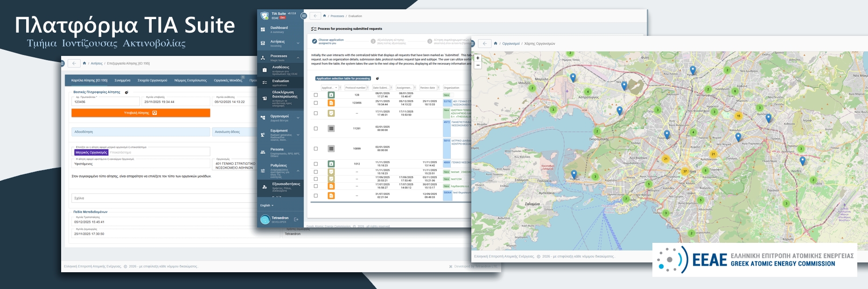The image size is (868, 289).
Task: Click orange status icon for protocol 123456
Action: 331,103
